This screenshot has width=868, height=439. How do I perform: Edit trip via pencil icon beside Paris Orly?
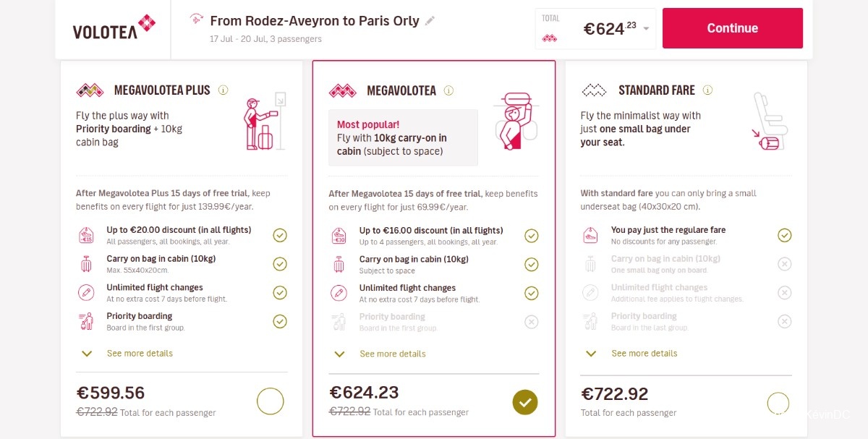click(x=430, y=21)
